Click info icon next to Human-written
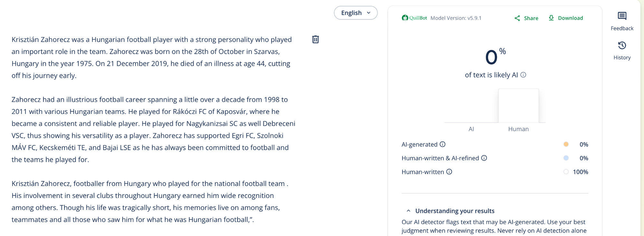 coord(449,172)
